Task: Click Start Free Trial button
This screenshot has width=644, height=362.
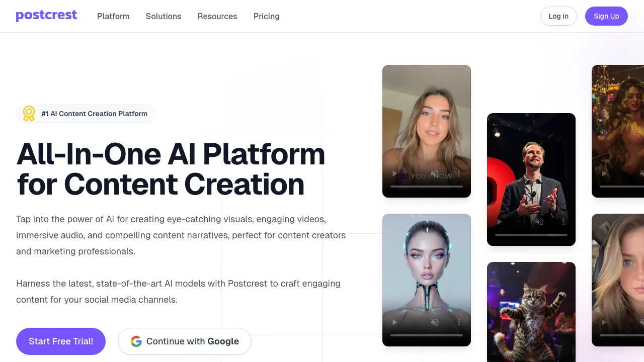Action: (61, 341)
